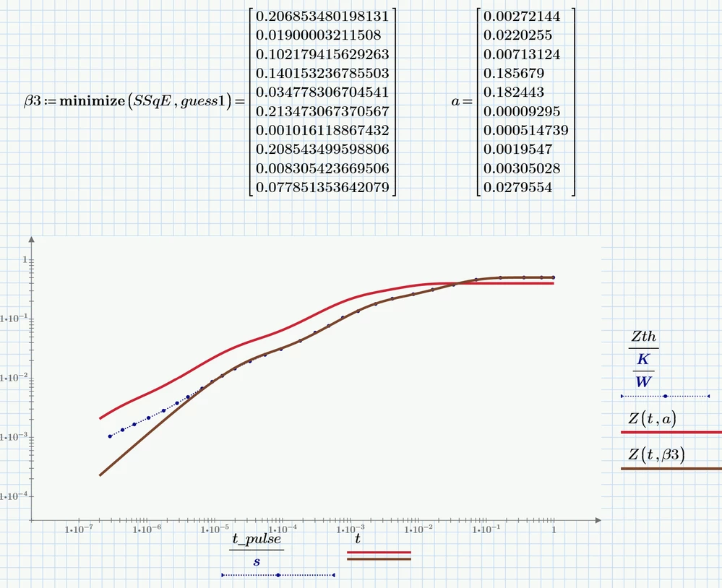Viewport: 722px width, 588px height.
Task: Click the β3 result vector
Action: coord(322,102)
